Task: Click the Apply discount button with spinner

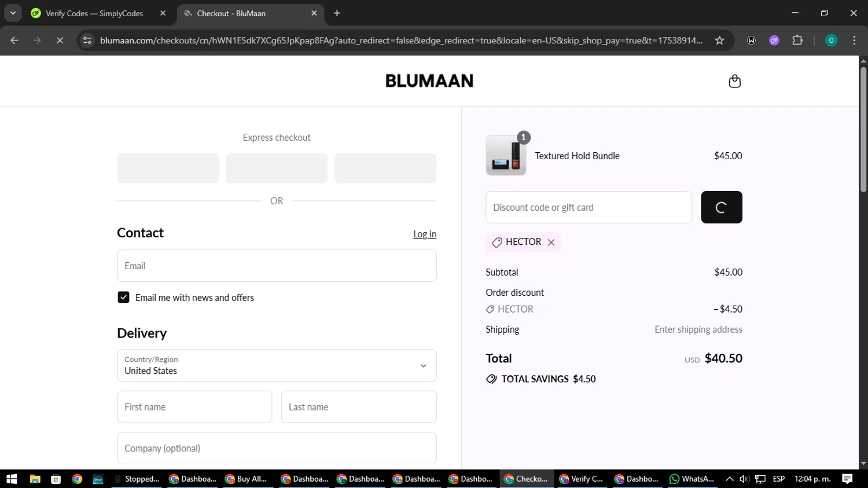Action: 721,207
